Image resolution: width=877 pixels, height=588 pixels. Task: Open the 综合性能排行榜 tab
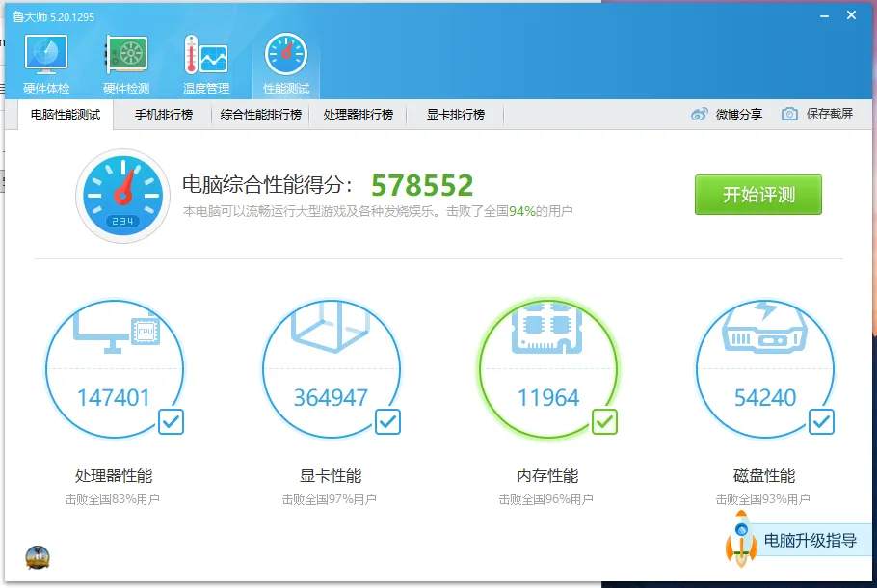pyautogui.click(x=260, y=115)
